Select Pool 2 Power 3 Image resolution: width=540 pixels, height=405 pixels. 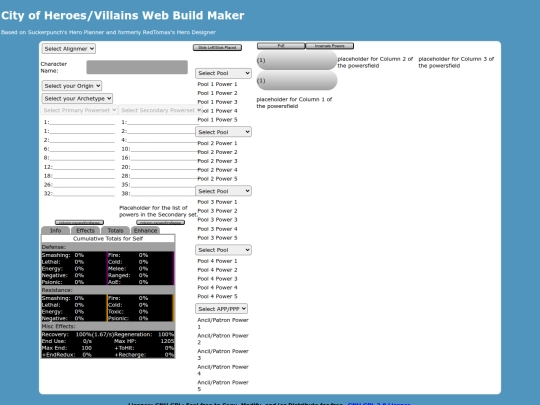click(217, 161)
